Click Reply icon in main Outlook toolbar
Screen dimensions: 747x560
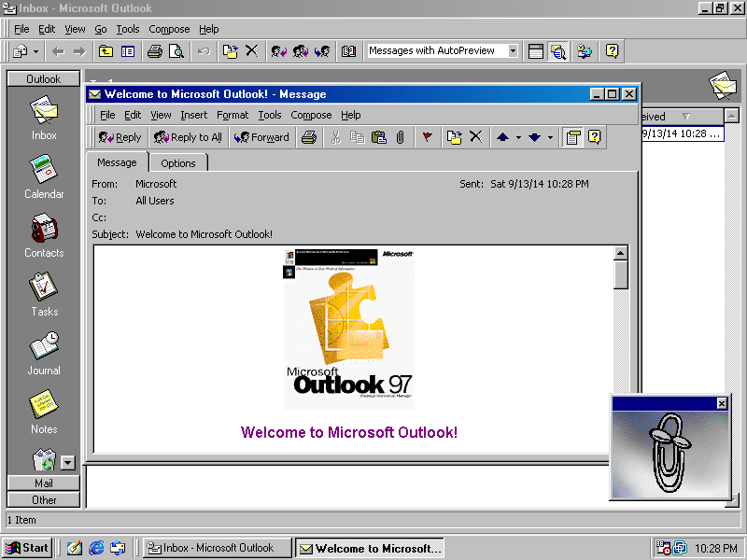point(278,51)
